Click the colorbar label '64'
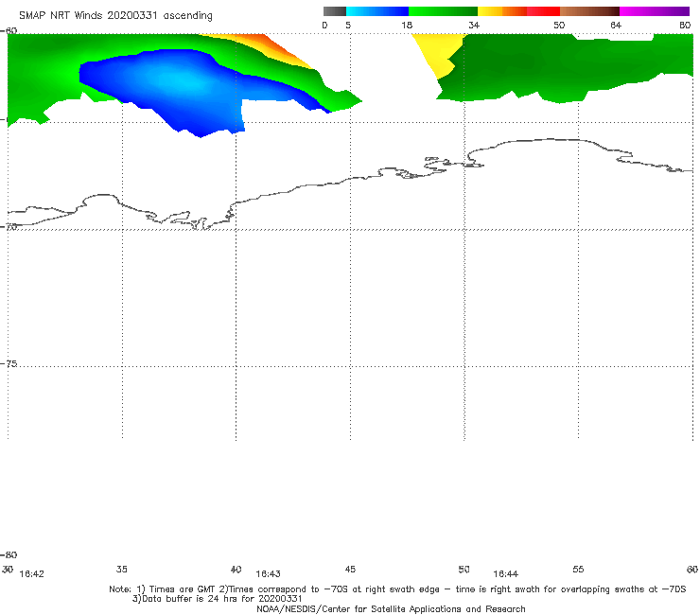Viewport: 700px width, 615px height. tap(616, 26)
